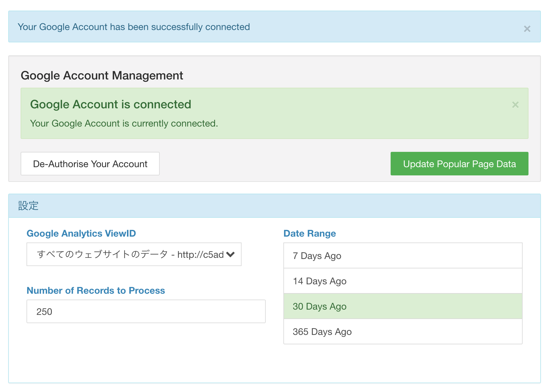Select 30 Days Ago date range
The image size is (555, 392).
pos(403,306)
